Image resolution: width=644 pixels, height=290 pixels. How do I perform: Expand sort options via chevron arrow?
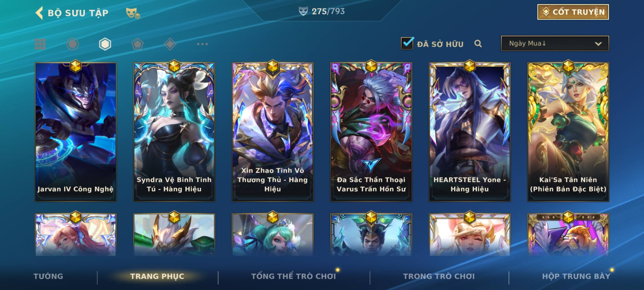[x=598, y=44]
